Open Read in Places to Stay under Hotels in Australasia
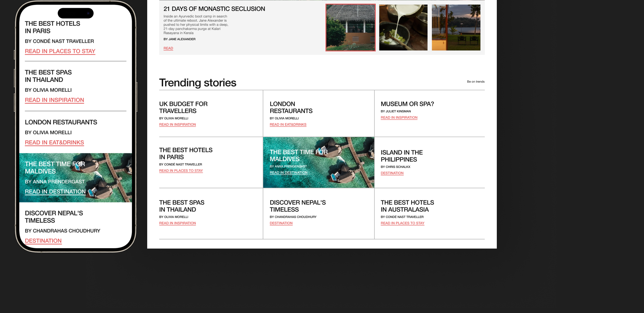Image resolution: width=644 pixels, height=313 pixels. point(402,223)
